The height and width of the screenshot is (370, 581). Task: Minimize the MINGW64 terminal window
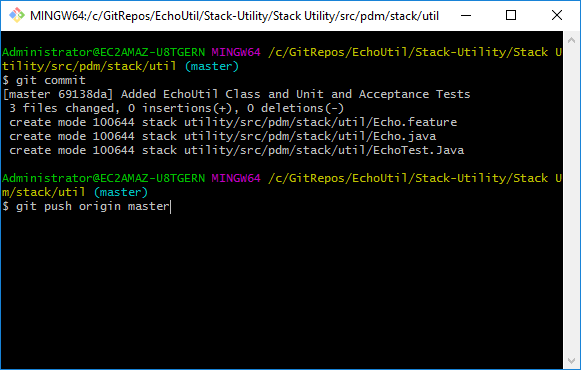pos(466,16)
